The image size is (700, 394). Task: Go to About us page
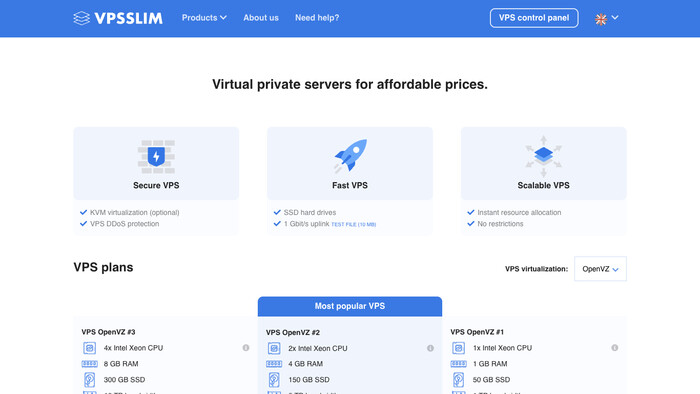(261, 18)
